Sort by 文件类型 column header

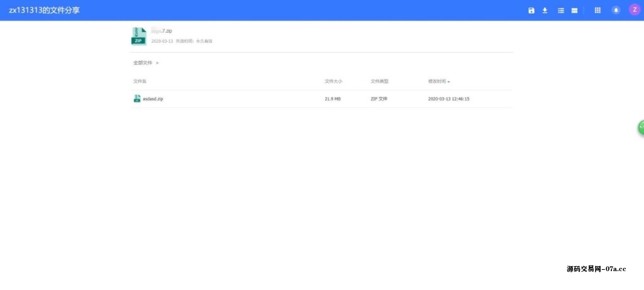coord(379,81)
